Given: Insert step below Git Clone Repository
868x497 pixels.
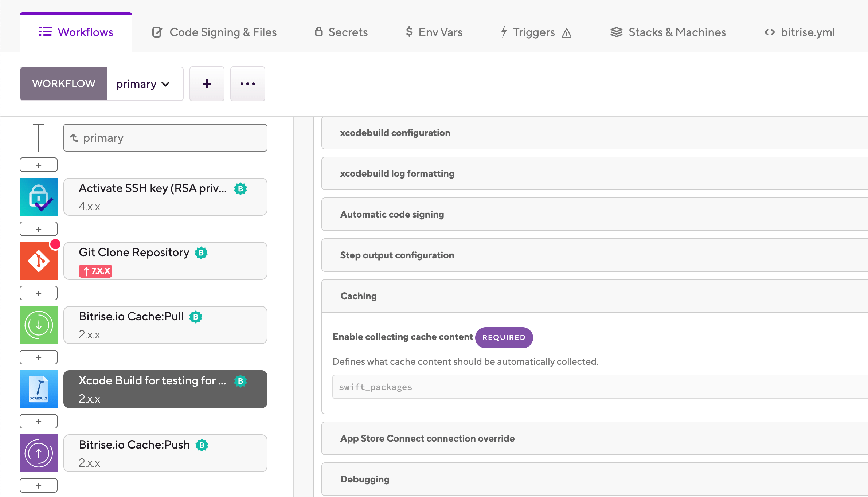Looking at the screenshot, I should pyautogui.click(x=39, y=293).
